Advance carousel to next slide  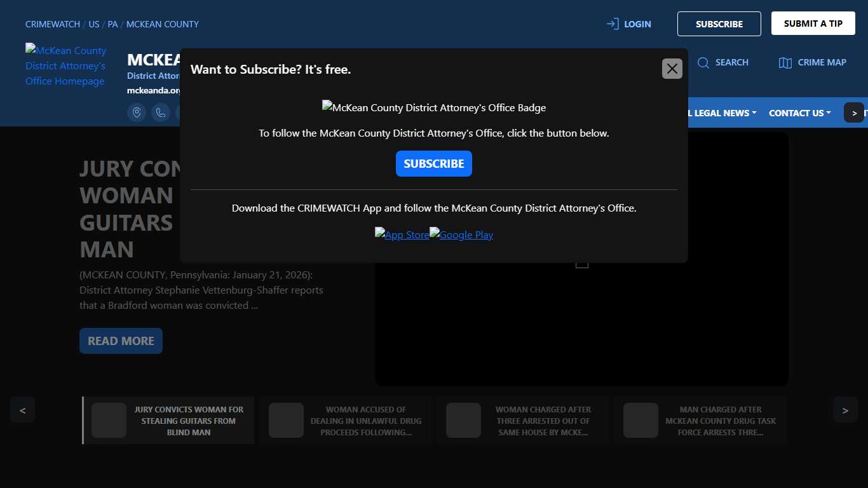tap(845, 410)
